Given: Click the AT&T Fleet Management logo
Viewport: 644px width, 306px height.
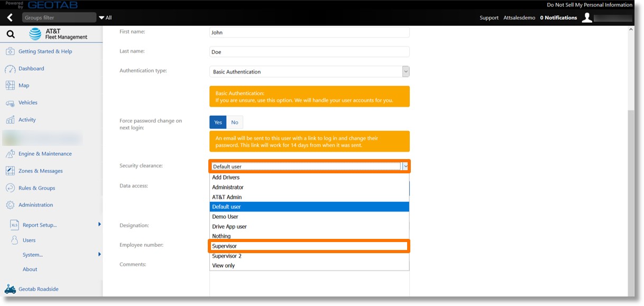Looking at the screenshot, I should (58, 34).
